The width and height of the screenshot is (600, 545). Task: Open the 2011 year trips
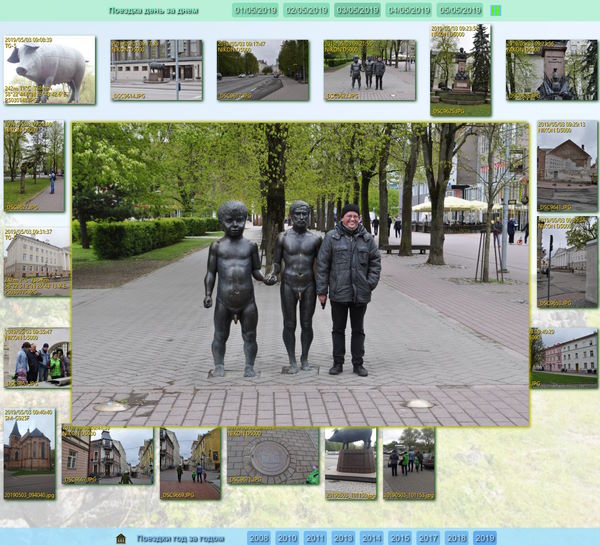(315, 538)
